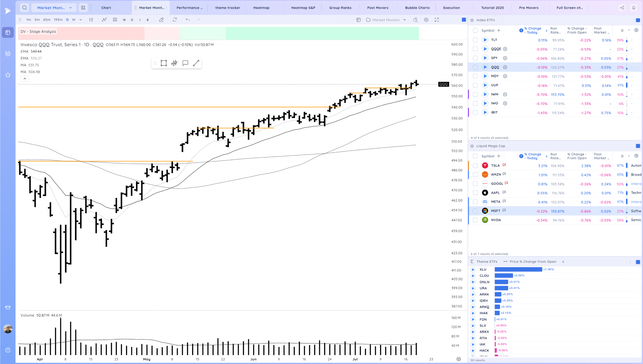643x364 pixels.
Task: Open the search magnifier icon
Action: click(x=24, y=8)
